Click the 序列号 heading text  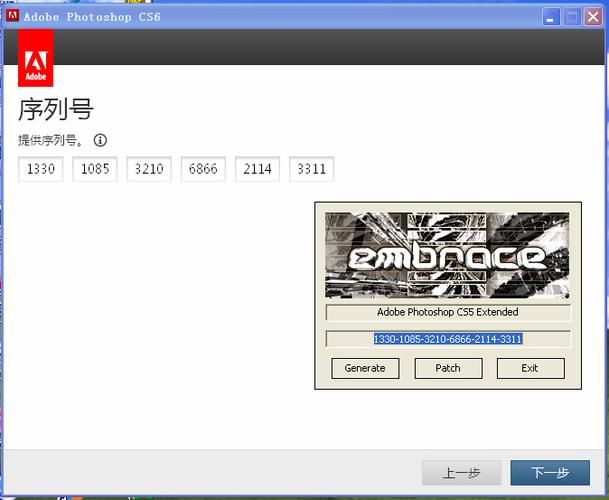56,110
